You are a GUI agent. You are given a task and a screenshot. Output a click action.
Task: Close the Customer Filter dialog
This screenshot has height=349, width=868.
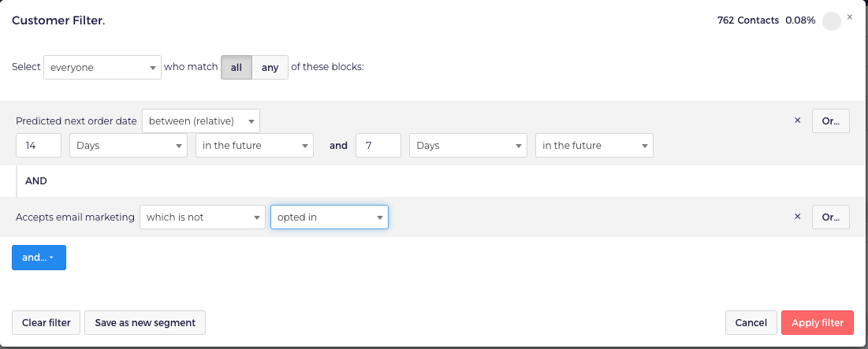click(x=849, y=17)
